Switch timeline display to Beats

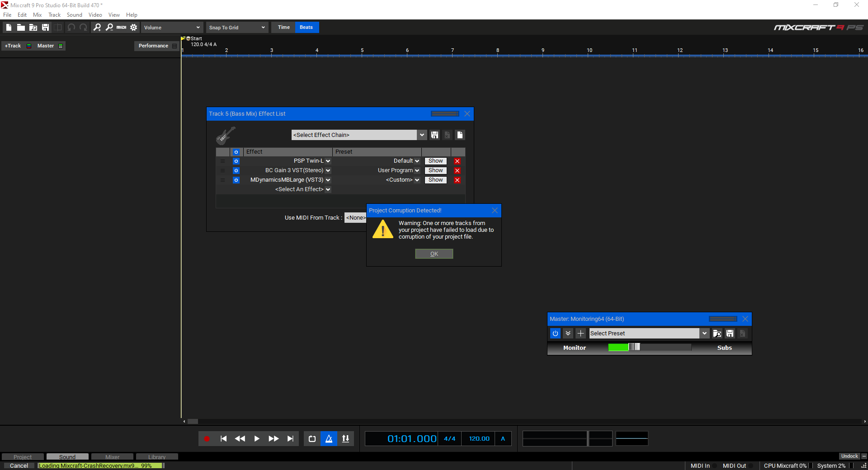(307, 28)
